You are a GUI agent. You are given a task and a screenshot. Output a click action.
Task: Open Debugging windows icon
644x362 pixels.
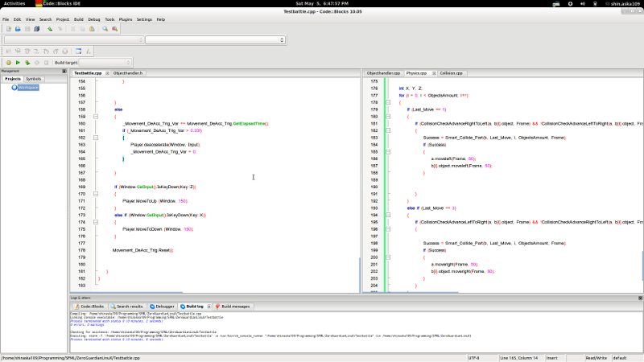click(78, 51)
